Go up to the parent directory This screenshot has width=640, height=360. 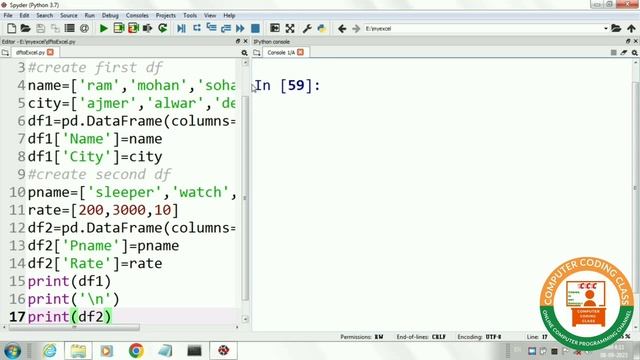click(x=631, y=29)
